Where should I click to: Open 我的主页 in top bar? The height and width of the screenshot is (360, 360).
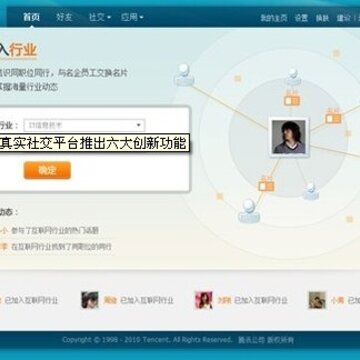274,18
